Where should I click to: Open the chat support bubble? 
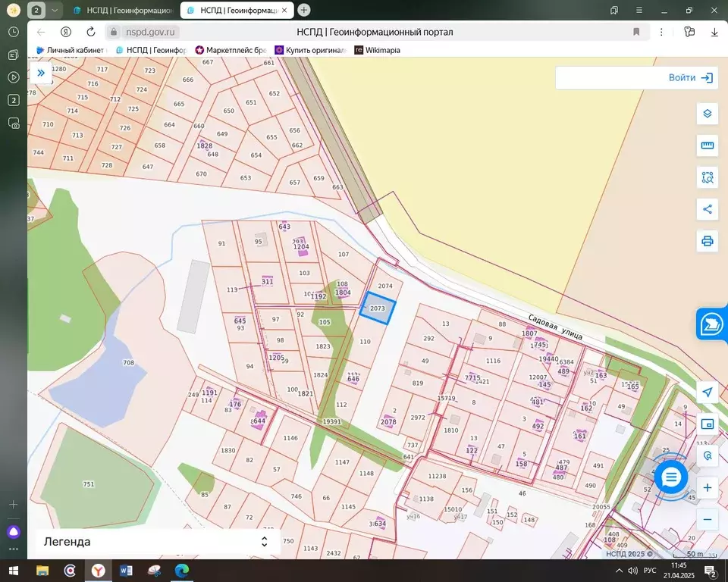pyautogui.click(x=671, y=477)
